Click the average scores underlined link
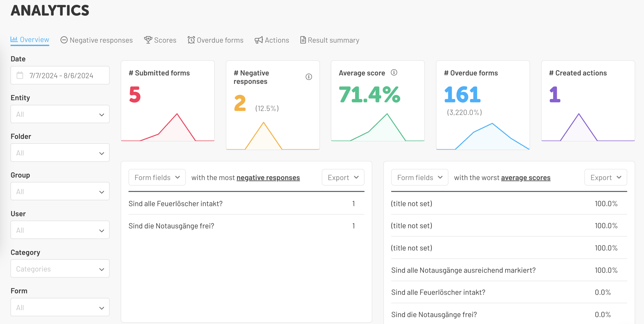 coord(526,177)
